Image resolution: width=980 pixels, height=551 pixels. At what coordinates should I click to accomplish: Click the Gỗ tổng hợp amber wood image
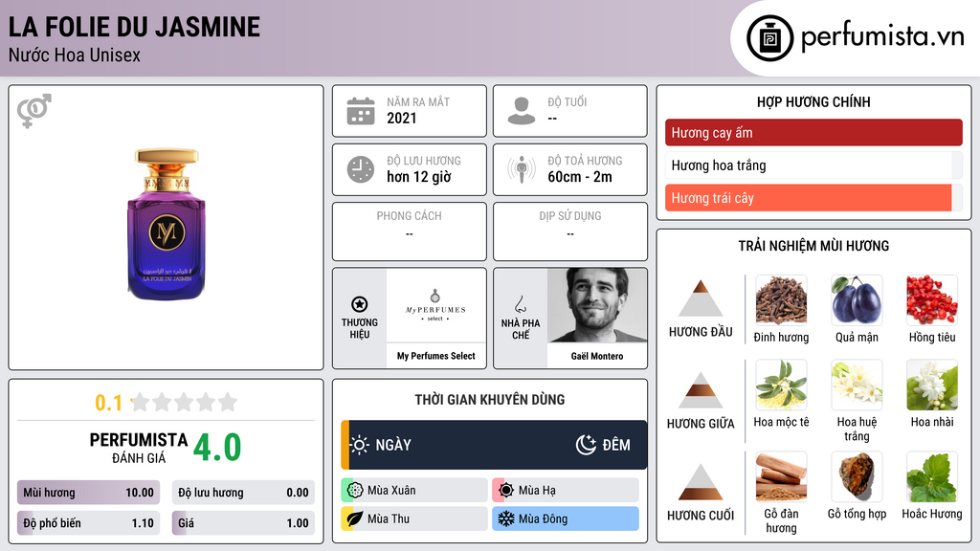coord(857,476)
